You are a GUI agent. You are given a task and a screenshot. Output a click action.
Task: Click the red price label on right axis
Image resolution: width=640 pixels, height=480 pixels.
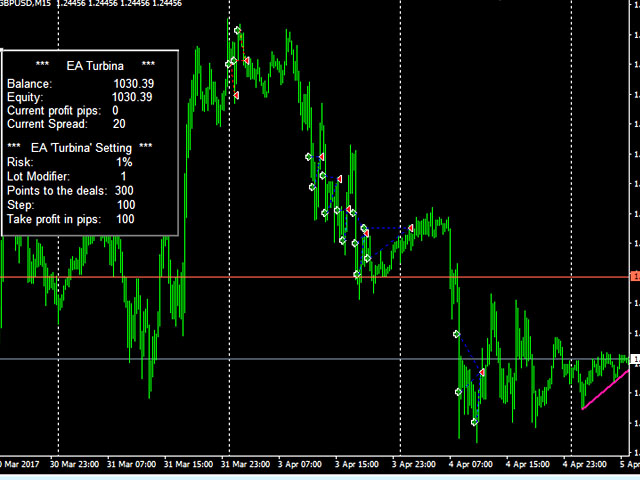point(635,276)
